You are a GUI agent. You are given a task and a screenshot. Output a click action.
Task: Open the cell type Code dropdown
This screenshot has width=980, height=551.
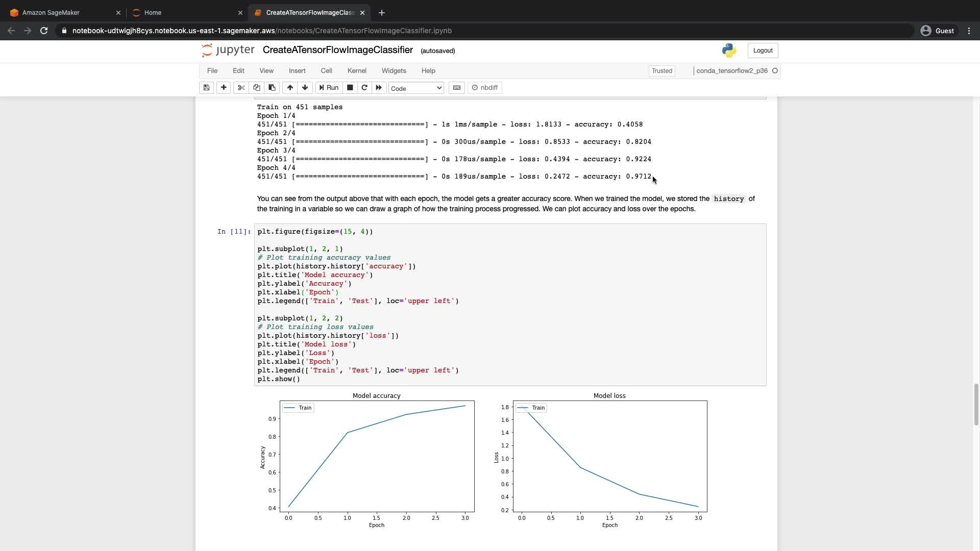coord(416,88)
